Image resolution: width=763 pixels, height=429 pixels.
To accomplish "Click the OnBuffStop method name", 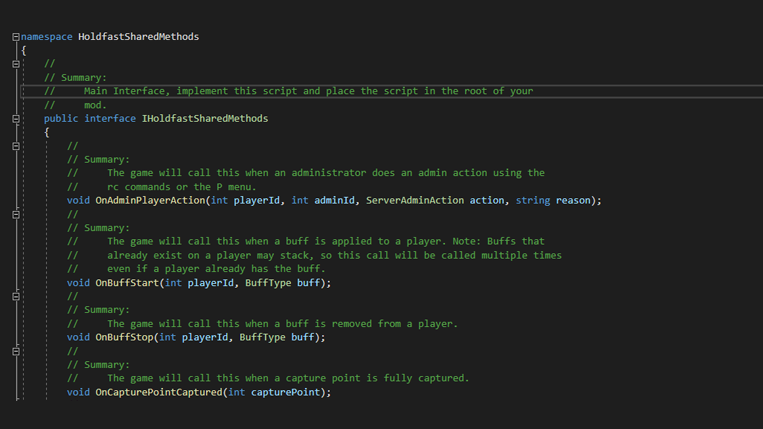I will (x=124, y=337).
